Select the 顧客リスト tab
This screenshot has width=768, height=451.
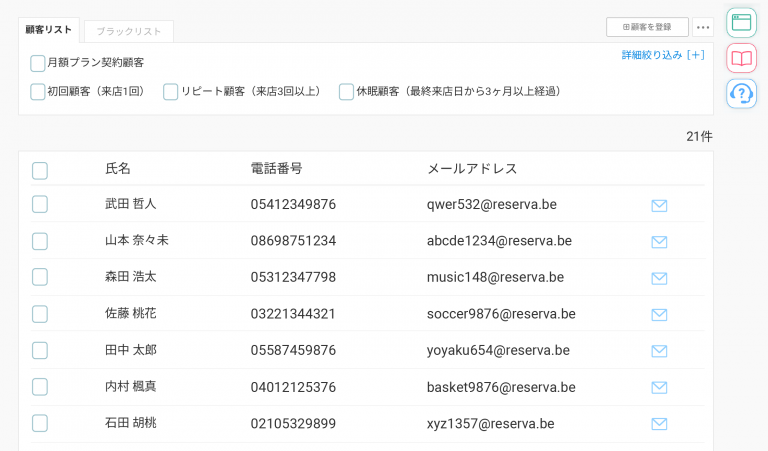pos(49,30)
